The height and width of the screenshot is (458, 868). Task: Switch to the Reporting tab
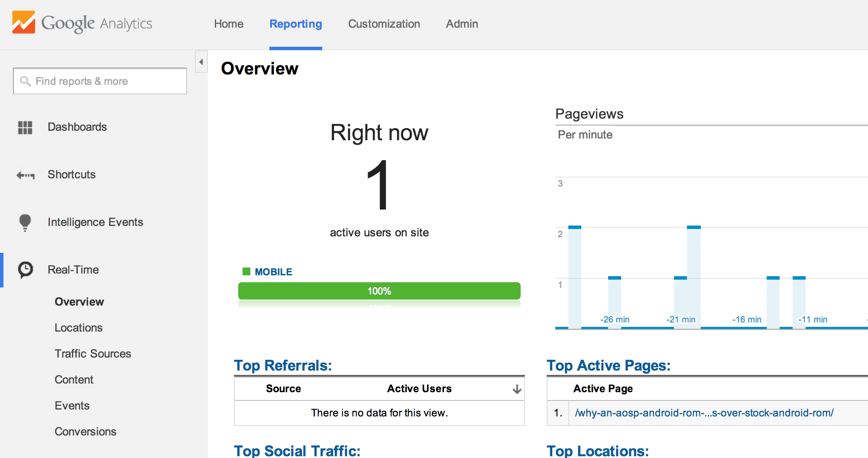[295, 24]
